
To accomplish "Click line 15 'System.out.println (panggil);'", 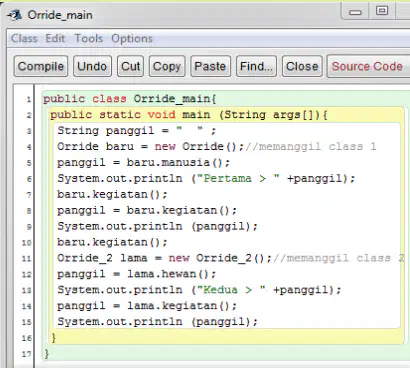I will 157,322.
